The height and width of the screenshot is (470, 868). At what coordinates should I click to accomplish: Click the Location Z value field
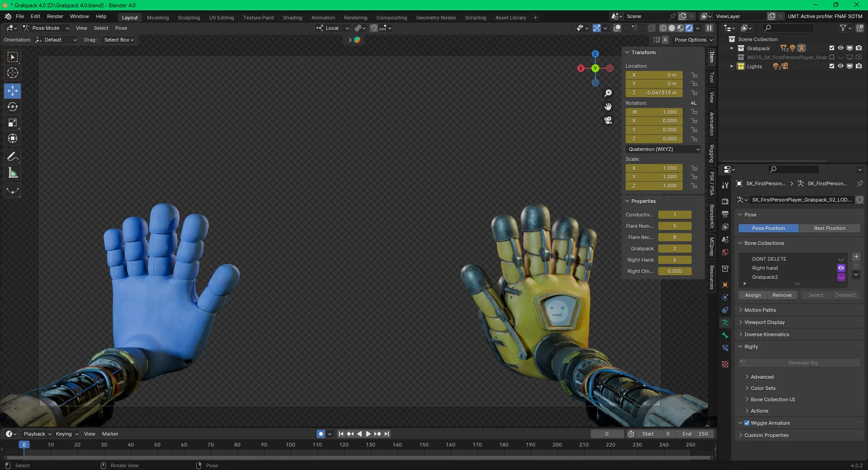coord(654,93)
